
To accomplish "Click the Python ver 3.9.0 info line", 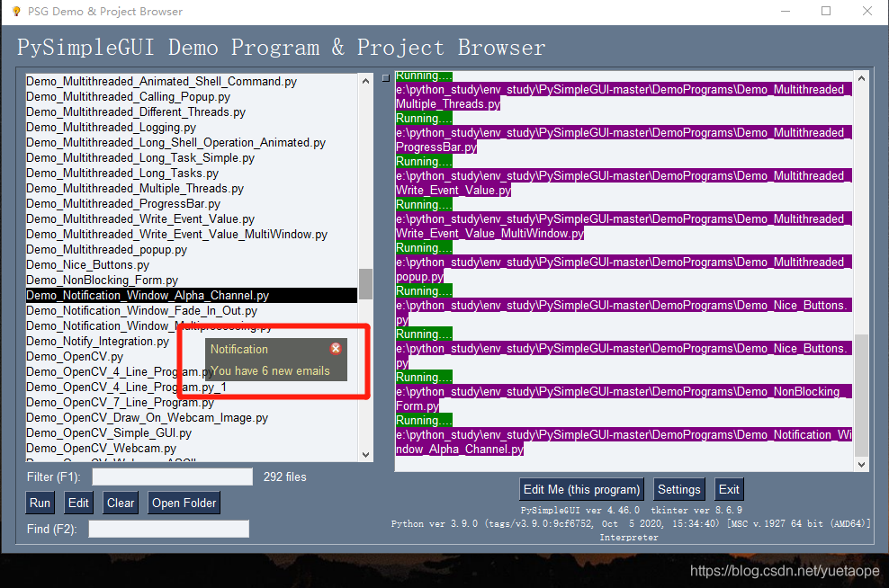I will [631, 524].
